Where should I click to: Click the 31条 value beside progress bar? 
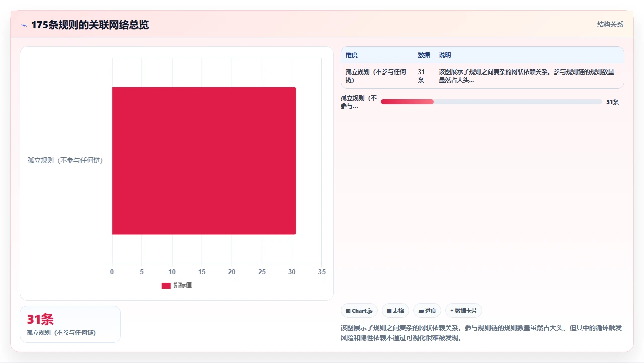pyautogui.click(x=612, y=102)
